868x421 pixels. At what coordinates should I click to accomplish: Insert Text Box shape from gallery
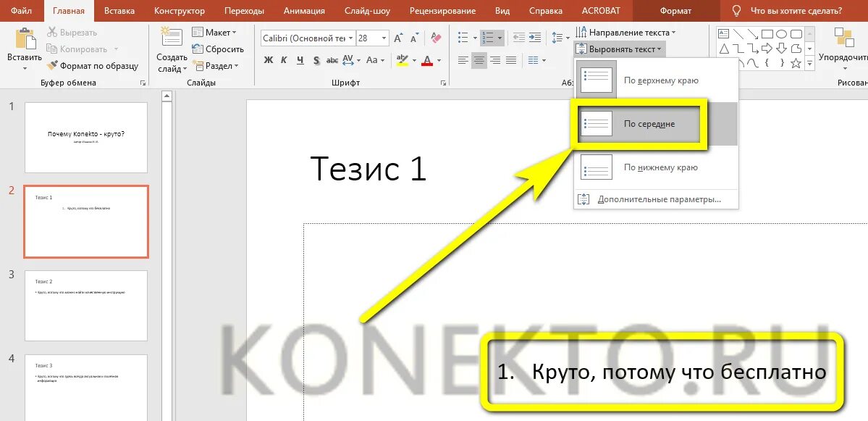point(723,33)
